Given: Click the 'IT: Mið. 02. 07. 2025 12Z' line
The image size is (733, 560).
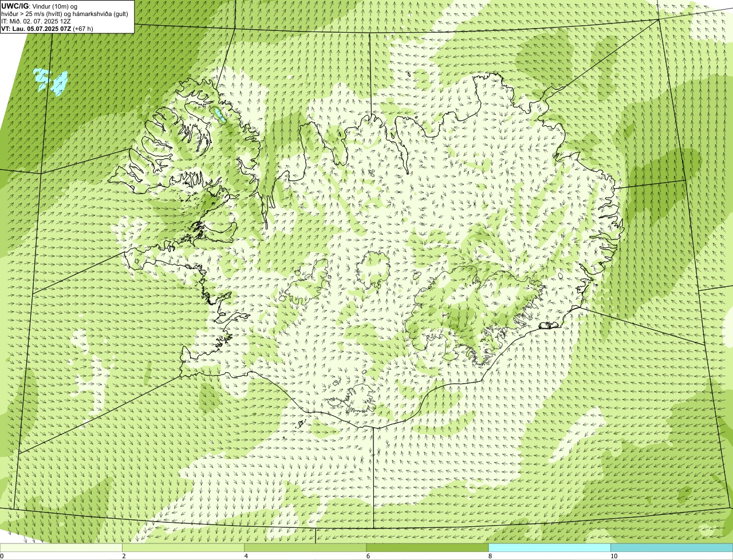Looking at the screenshot, I should coord(36,21).
